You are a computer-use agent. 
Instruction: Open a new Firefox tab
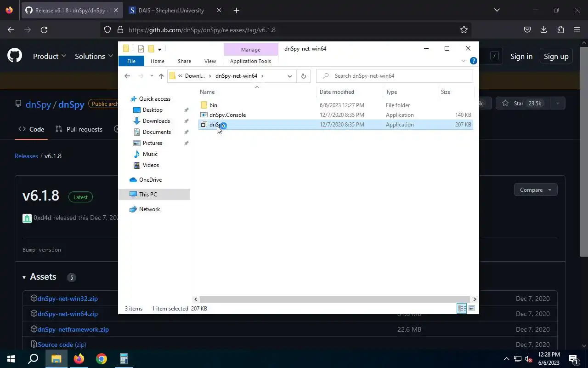tap(236, 10)
